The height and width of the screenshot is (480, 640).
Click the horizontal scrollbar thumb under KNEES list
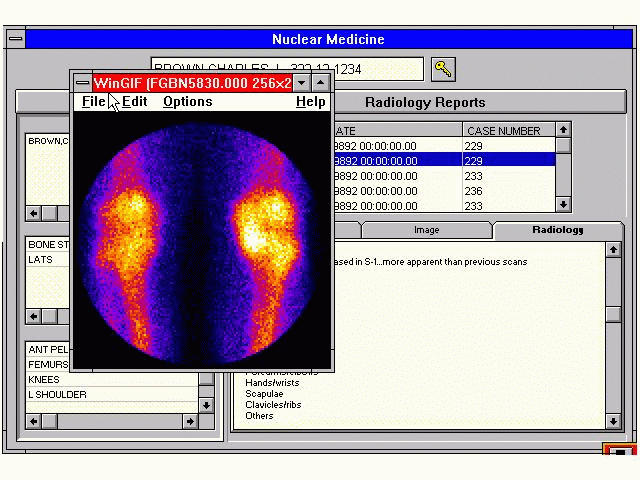click(50, 421)
